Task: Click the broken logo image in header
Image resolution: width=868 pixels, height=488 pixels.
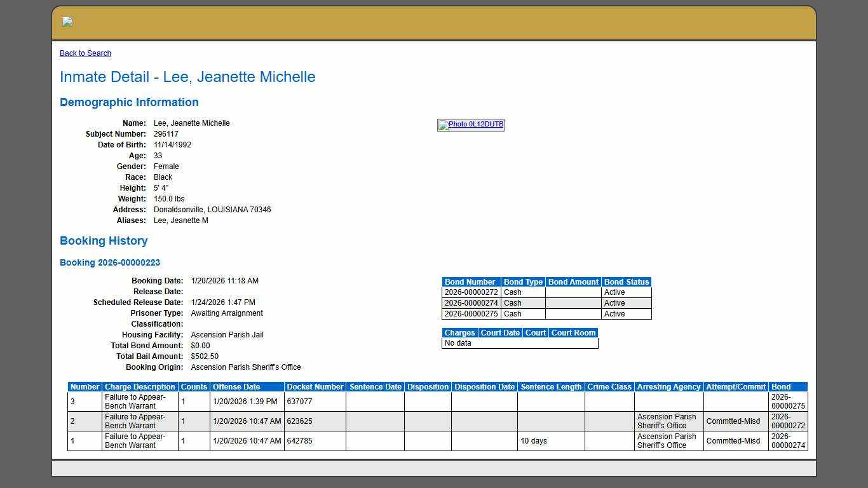Action: (x=67, y=22)
